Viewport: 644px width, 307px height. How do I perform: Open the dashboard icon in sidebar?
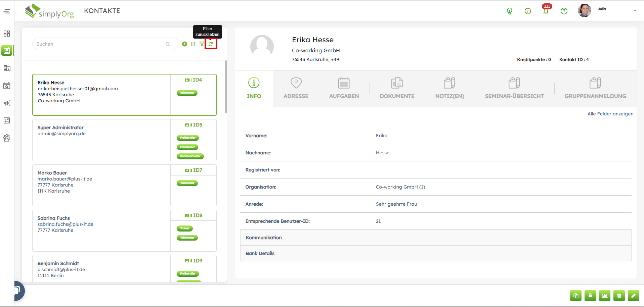(7, 34)
